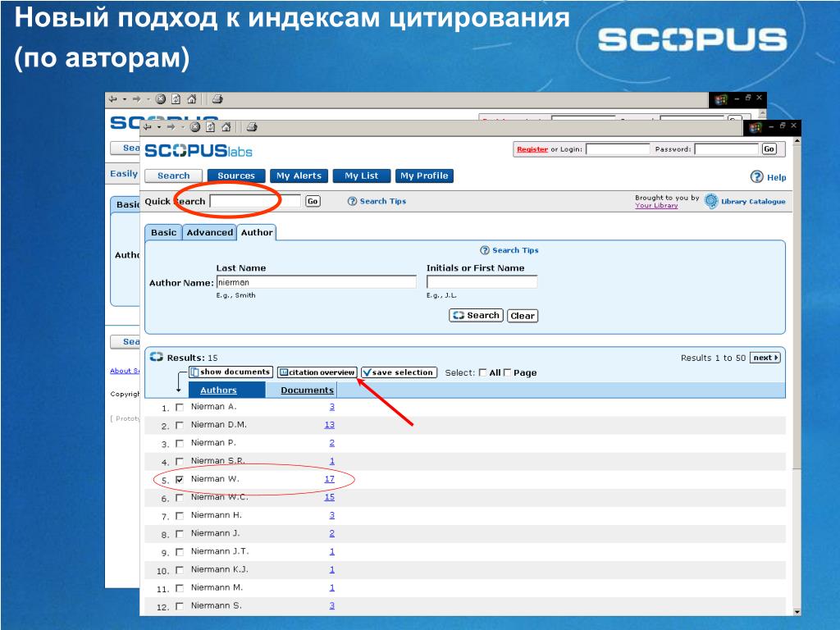Open the 13 documents link for Nierman D.M.
Image resolution: width=840 pixels, height=630 pixels.
pos(330,425)
